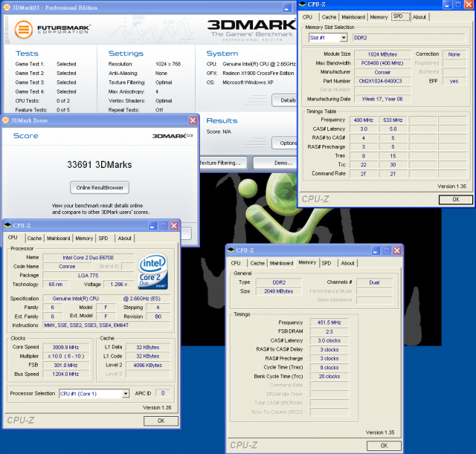Click the Code Name value Conroe
This screenshot has width=476, height=454.
tap(67, 266)
